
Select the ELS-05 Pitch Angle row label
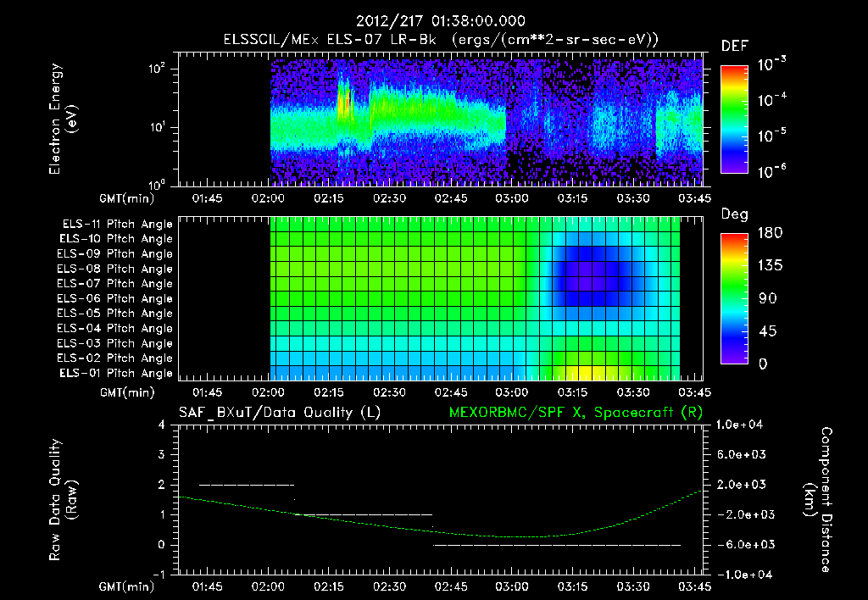point(114,314)
